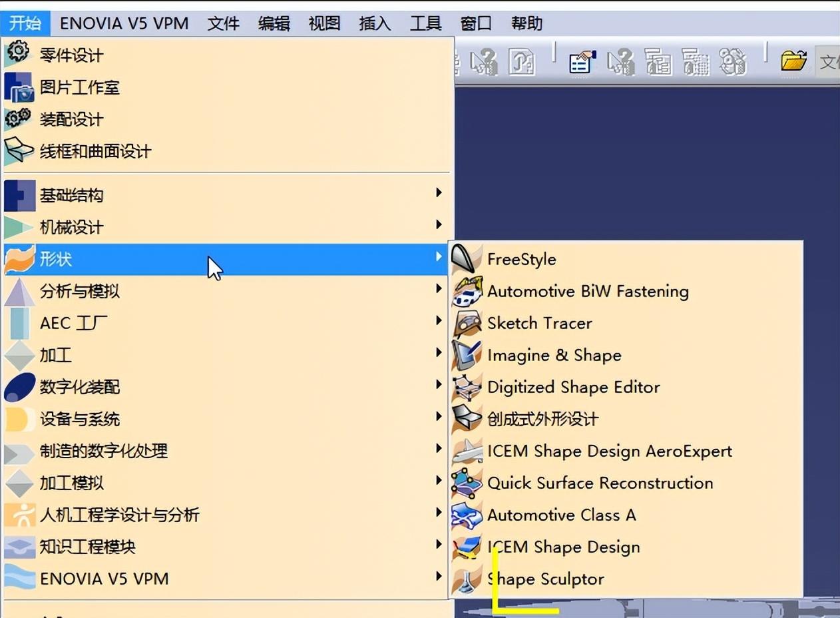Viewport: 840px width, 618px height.
Task: Open the 开始 menu
Action: 25,23
